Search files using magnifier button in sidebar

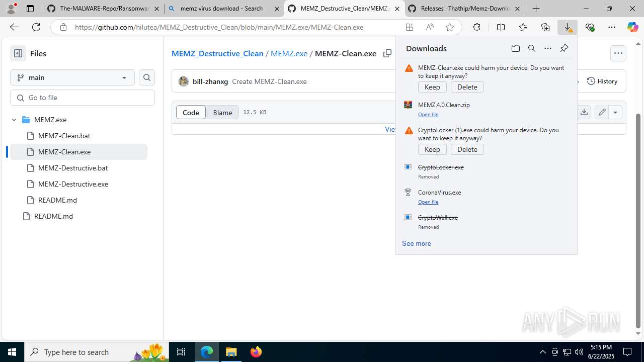147,77
